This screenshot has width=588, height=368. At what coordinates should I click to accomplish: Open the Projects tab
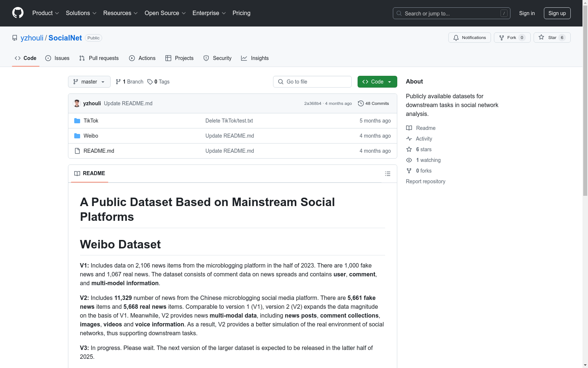(179, 58)
